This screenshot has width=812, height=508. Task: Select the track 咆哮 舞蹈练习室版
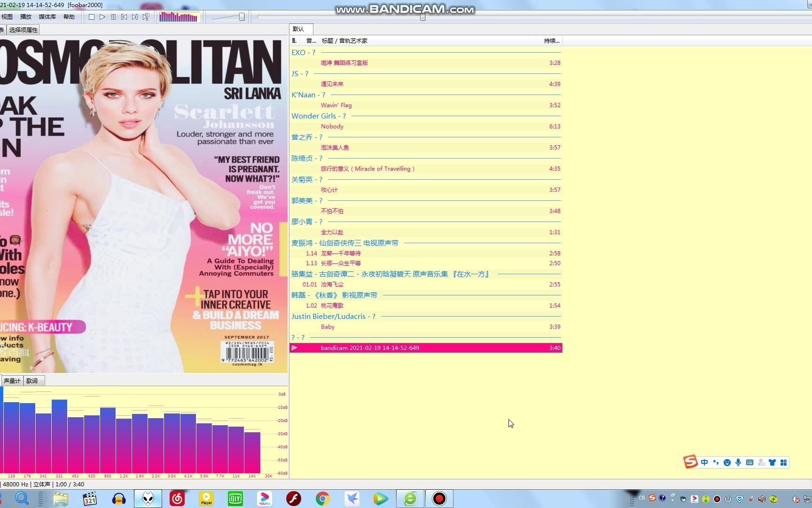pos(426,63)
